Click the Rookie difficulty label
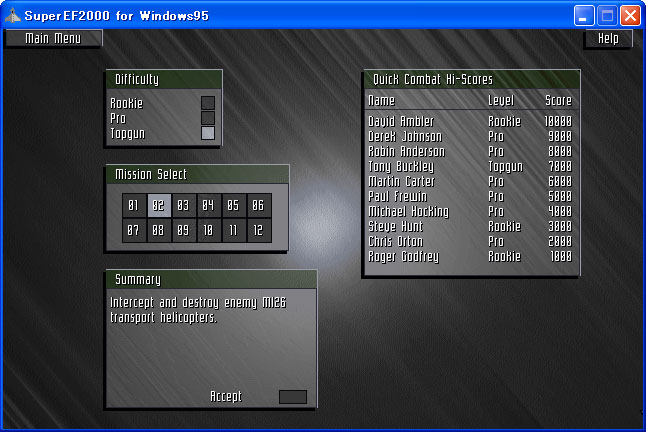This screenshot has width=646, height=432. click(126, 103)
